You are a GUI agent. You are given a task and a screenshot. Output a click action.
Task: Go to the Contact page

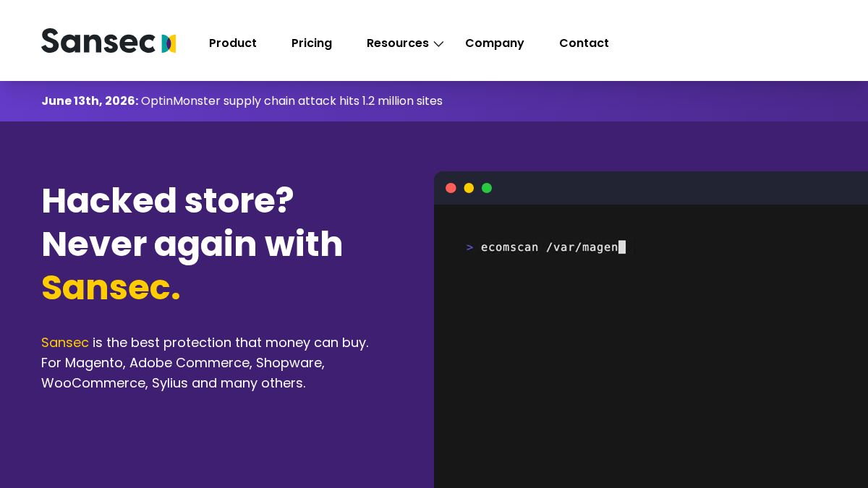point(584,43)
